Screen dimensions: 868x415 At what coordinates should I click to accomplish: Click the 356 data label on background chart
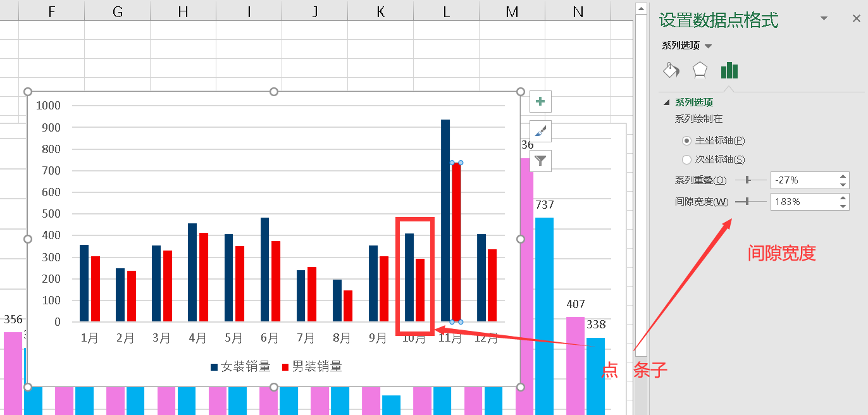(x=13, y=319)
